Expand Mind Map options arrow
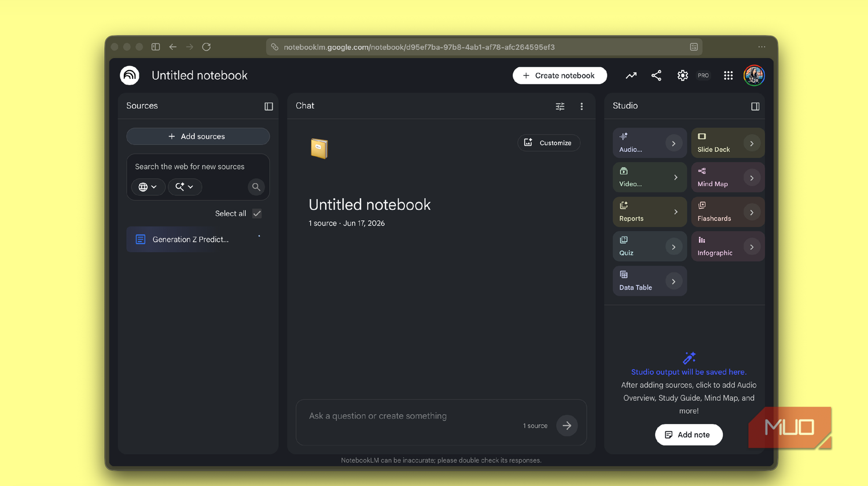This screenshot has width=868, height=486. pyautogui.click(x=752, y=178)
